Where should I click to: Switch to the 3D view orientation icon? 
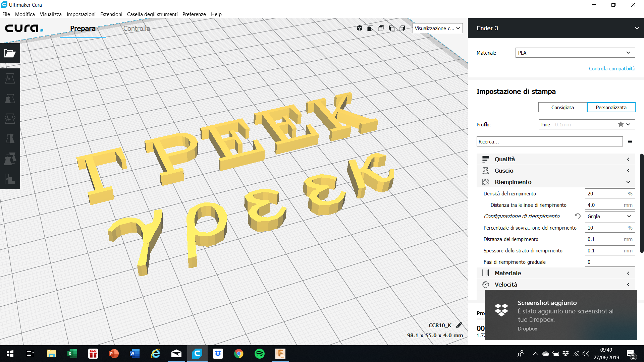[x=359, y=28]
